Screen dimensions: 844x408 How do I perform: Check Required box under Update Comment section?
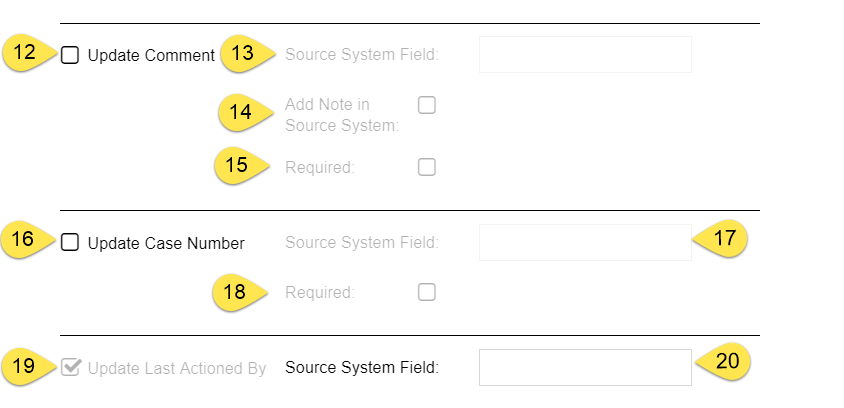(x=427, y=167)
